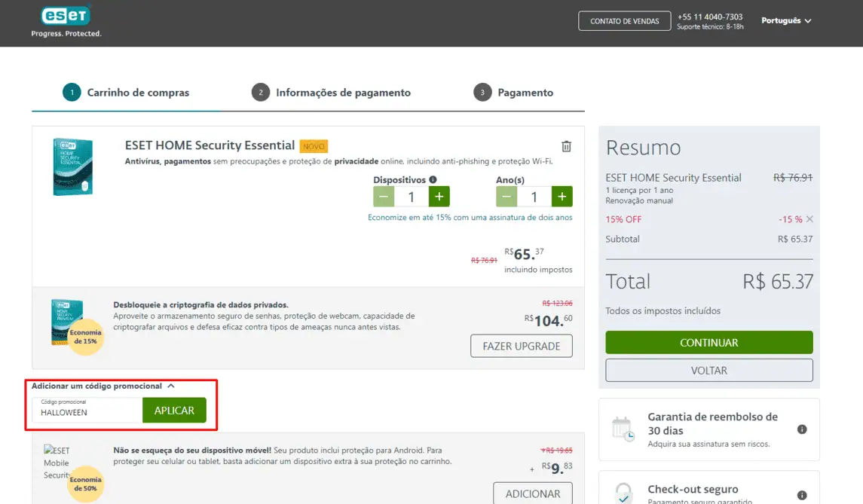Click the Garantia de reembolso de 30 dias heading
The image size is (863, 504).
pyautogui.click(x=713, y=423)
